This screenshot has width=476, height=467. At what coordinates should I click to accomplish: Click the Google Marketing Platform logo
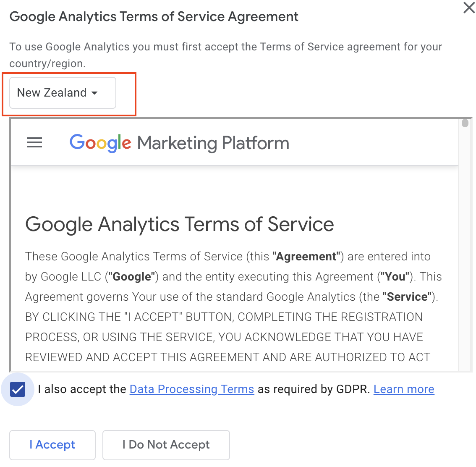coord(179,143)
